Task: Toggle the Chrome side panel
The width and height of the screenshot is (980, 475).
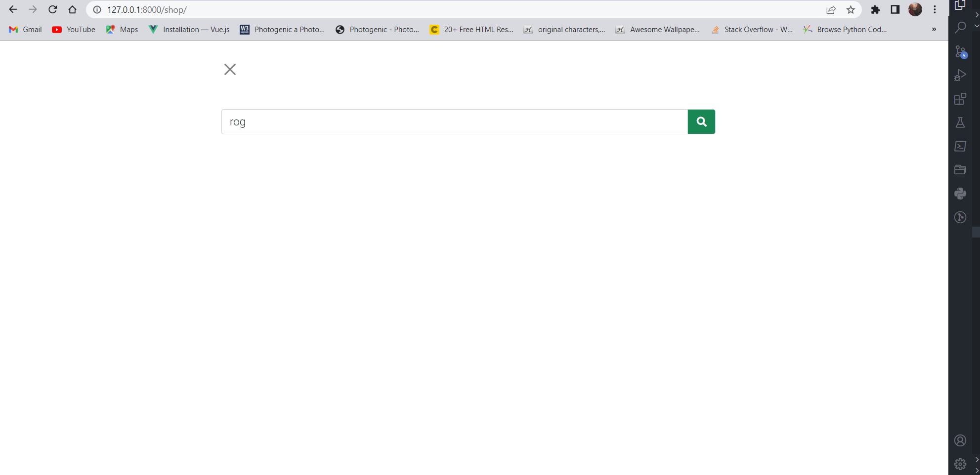Action: tap(895, 10)
